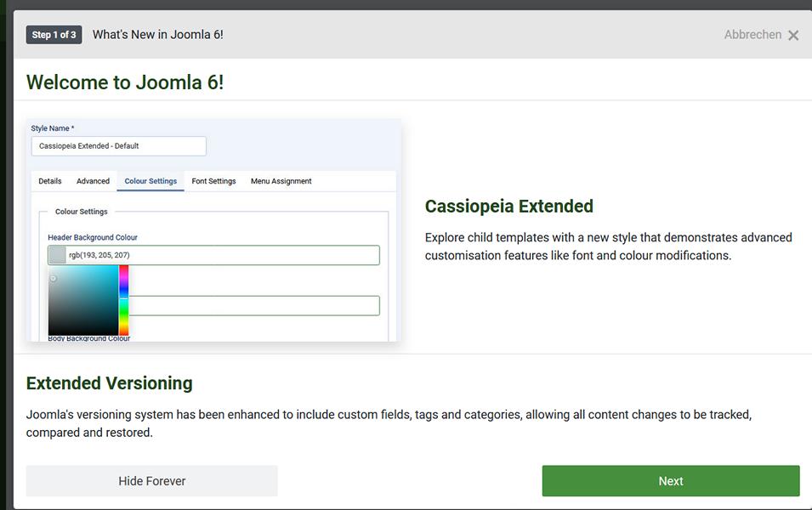Pick a shade in the teal saturation area
The height and width of the screenshot is (510, 812).
(x=83, y=300)
